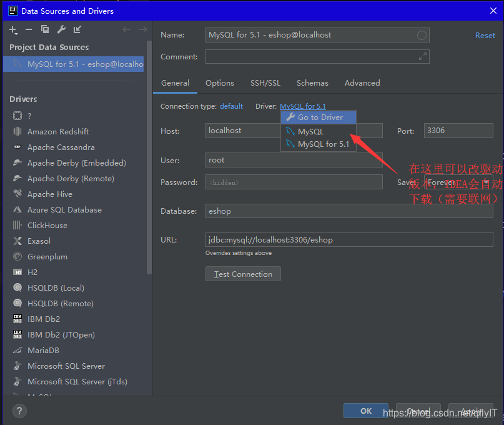This screenshot has width=504, height=425.
Task: Click the URL field with jdbc:mysql
Action: (349, 239)
